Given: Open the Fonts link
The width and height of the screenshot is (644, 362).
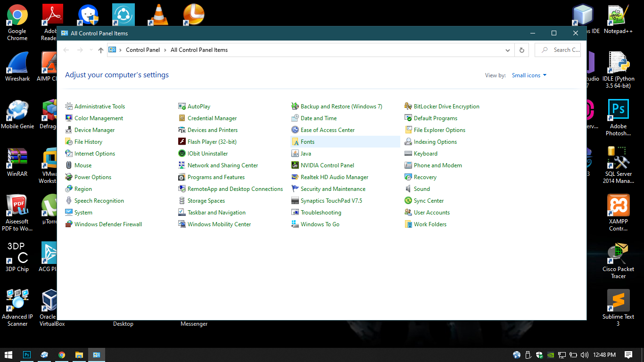Looking at the screenshot, I should (x=307, y=142).
